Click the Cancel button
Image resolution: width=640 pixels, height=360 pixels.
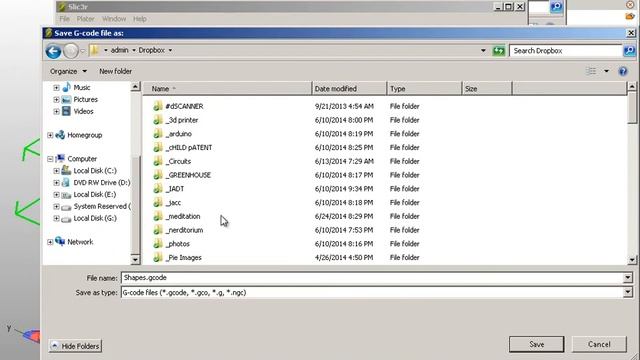tap(599, 344)
